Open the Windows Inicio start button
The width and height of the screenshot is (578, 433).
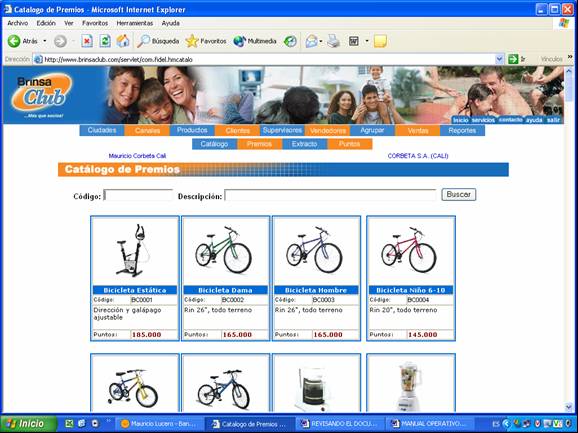point(29,423)
